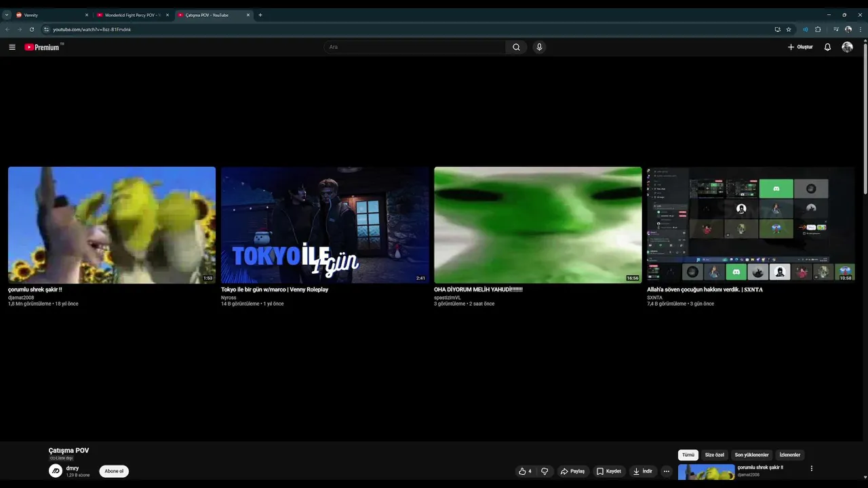Close the Çatışma POV YouTube tab

point(248,15)
